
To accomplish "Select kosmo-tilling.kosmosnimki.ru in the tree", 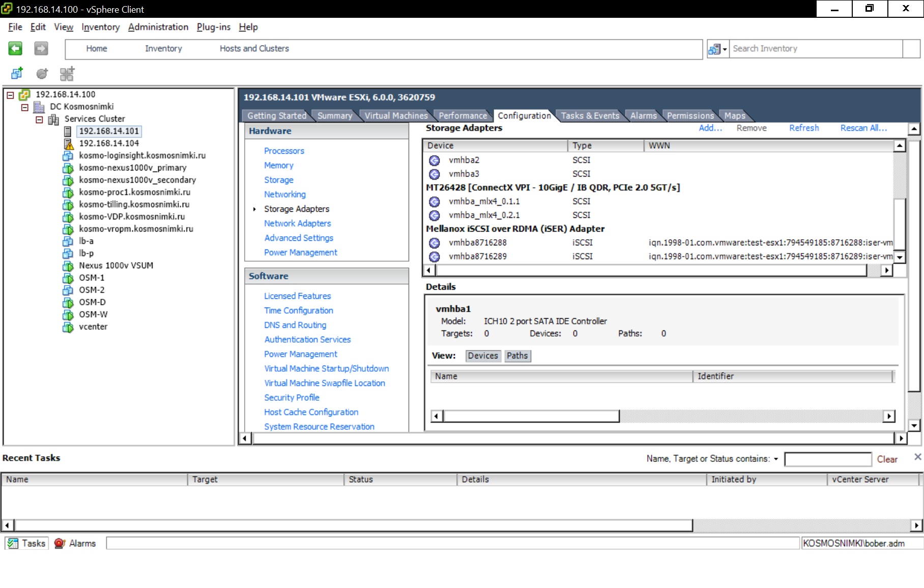I will pyautogui.click(x=134, y=205).
